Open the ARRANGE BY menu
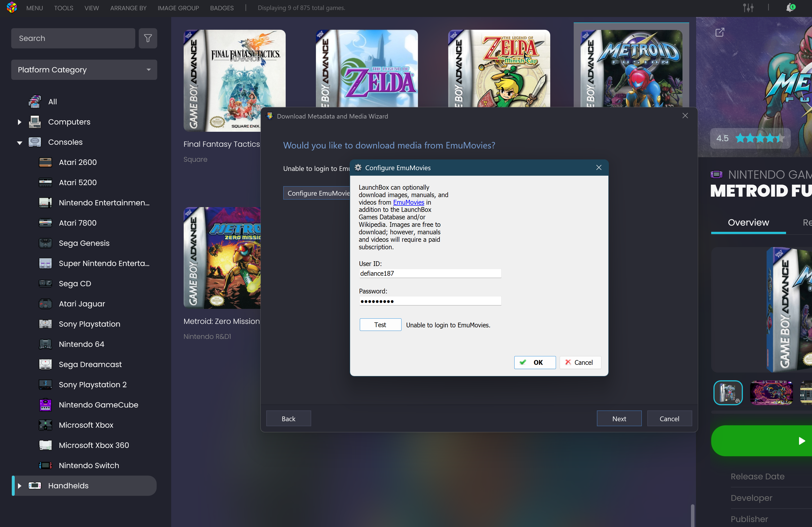812x527 pixels. click(x=128, y=8)
